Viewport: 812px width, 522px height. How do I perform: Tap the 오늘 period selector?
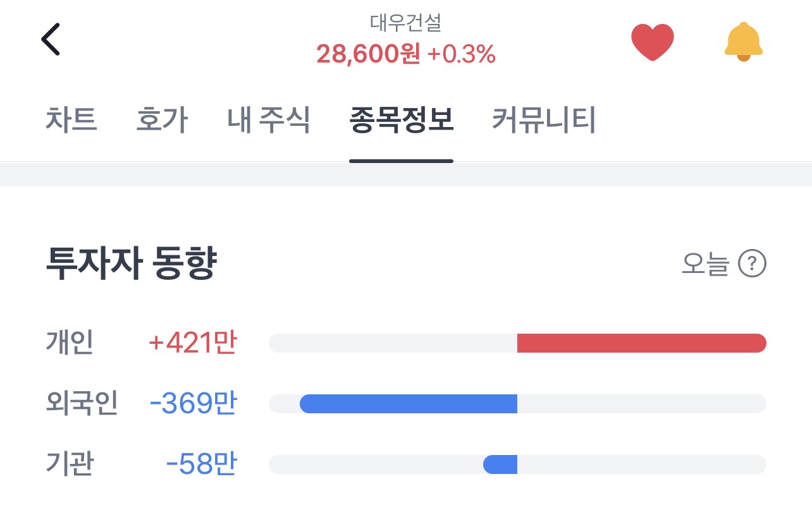pyautogui.click(x=705, y=264)
